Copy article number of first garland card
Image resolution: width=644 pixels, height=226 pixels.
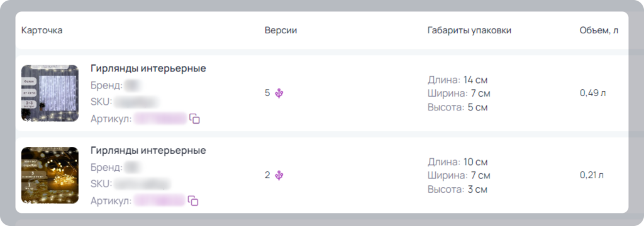tap(195, 119)
